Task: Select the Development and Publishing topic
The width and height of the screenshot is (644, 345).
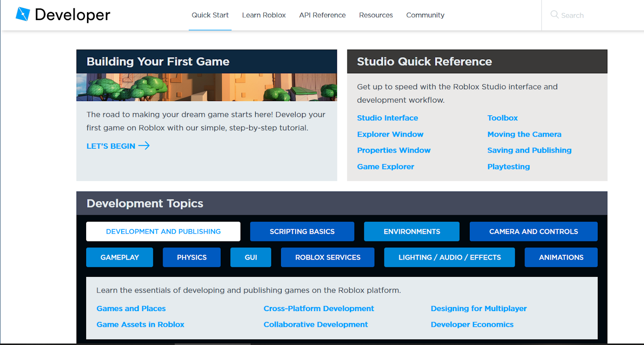Action: coord(163,231)
